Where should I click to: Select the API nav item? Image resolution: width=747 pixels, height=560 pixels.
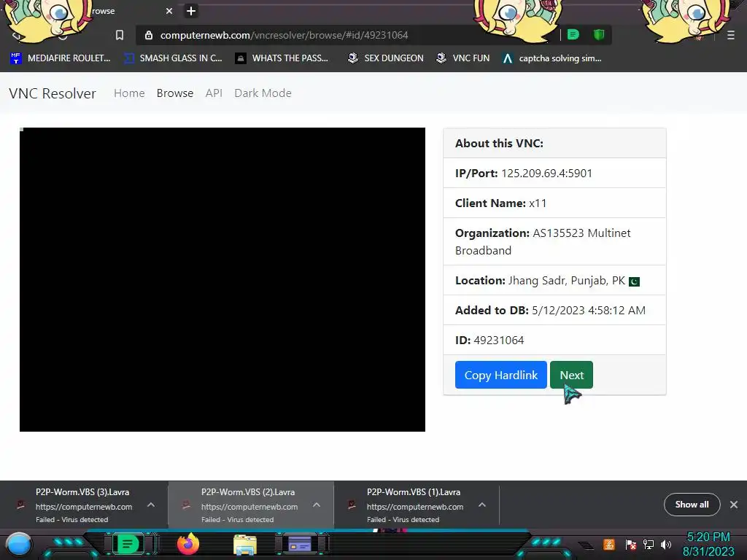tap(214, 93)
